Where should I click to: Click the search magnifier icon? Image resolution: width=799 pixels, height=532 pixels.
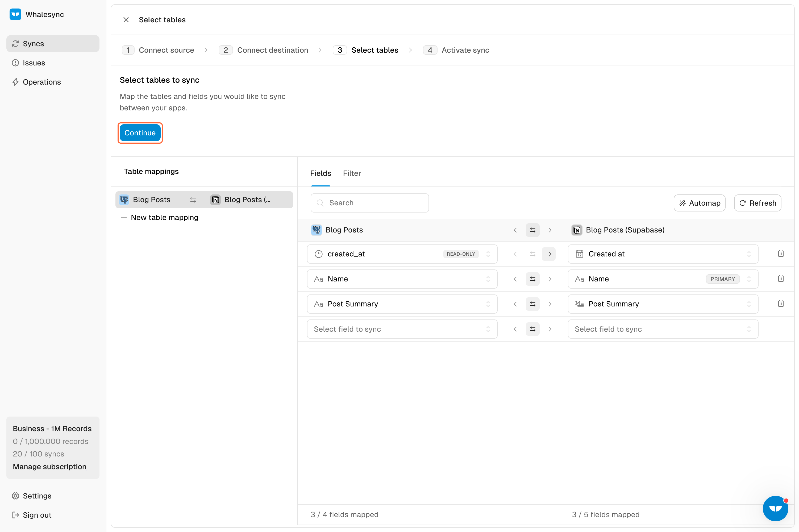(x=320, y=203)
